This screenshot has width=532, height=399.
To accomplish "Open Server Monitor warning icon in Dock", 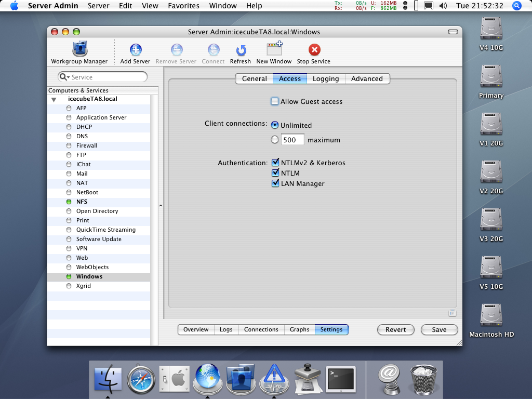I will pos(274,379).
